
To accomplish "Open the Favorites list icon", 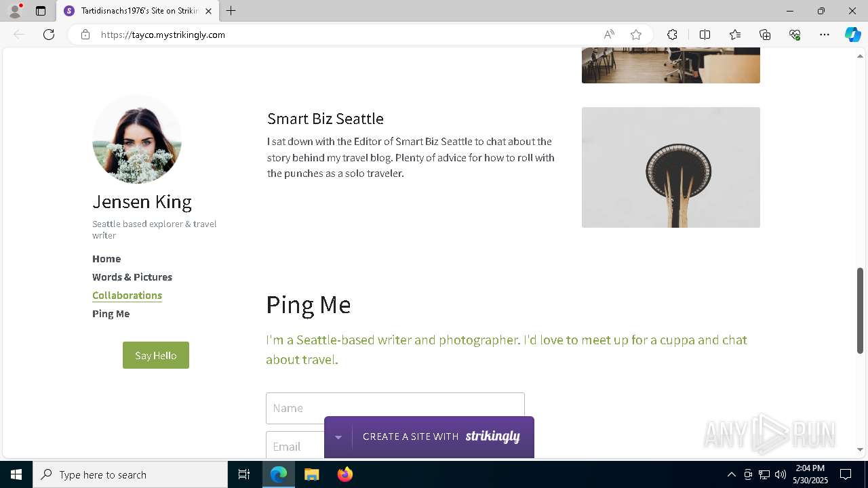I will [735, 35].
